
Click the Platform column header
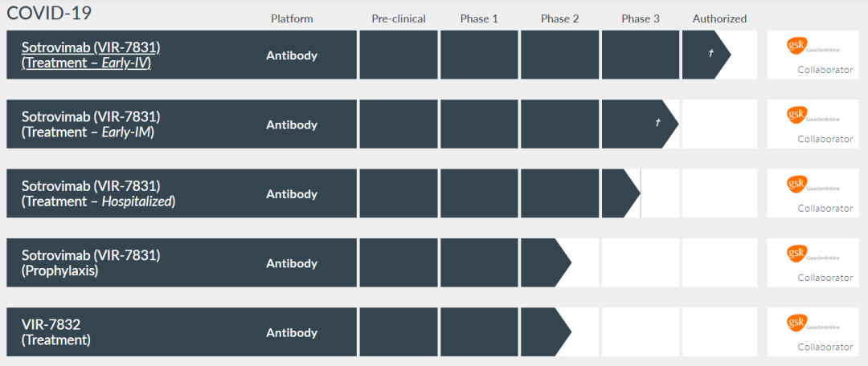(x=292, y=18)
